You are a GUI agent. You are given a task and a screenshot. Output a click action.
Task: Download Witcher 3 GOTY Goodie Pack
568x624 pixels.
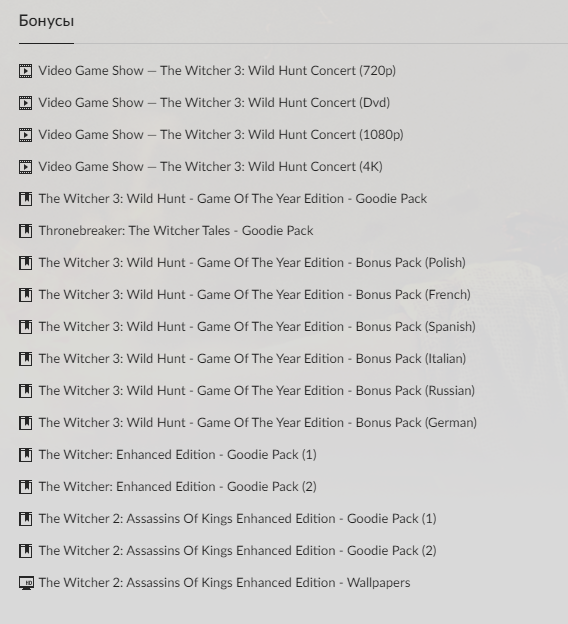pyautogui.click(x=232, y=199)
